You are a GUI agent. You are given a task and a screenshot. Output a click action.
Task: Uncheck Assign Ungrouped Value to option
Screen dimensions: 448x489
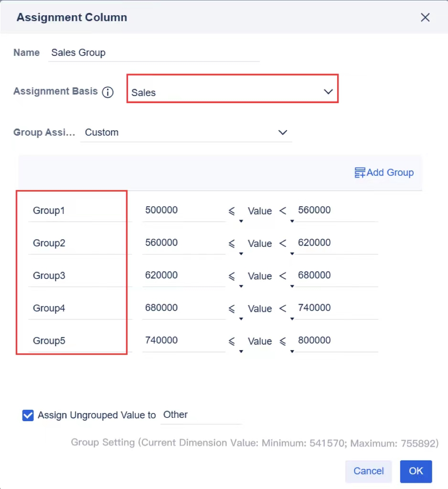coord(28,415)
